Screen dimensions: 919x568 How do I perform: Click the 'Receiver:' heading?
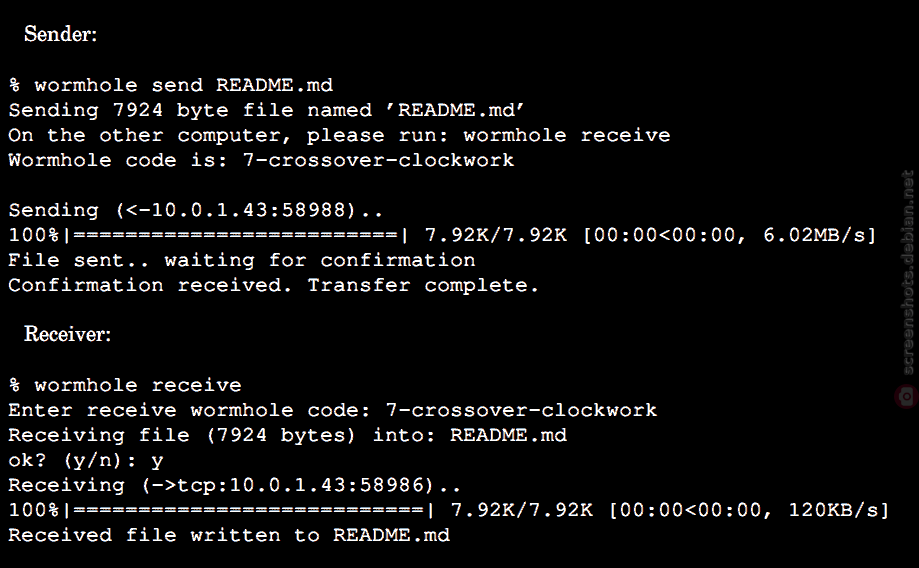67,334
